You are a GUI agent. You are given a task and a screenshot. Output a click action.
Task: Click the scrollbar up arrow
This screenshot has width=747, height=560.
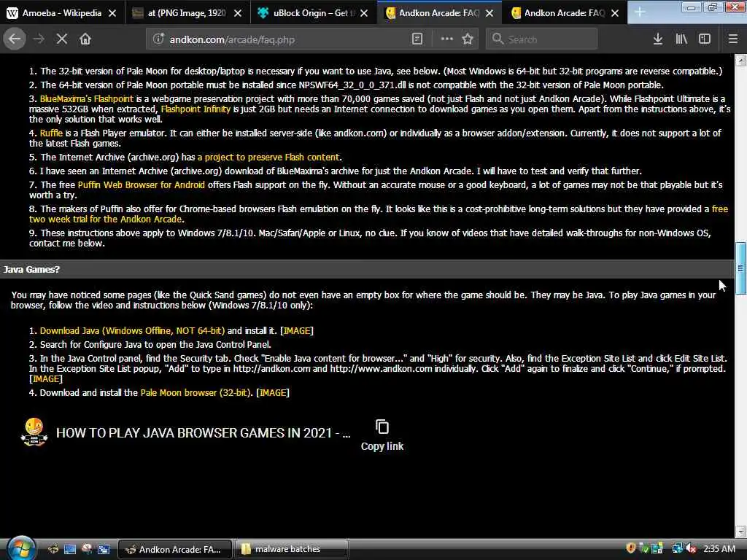(740, 61)
